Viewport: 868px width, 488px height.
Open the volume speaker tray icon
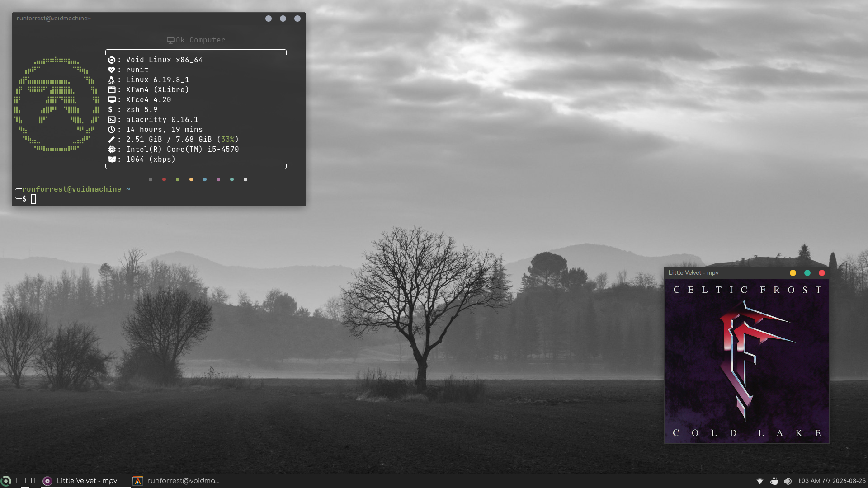point(788,481)
